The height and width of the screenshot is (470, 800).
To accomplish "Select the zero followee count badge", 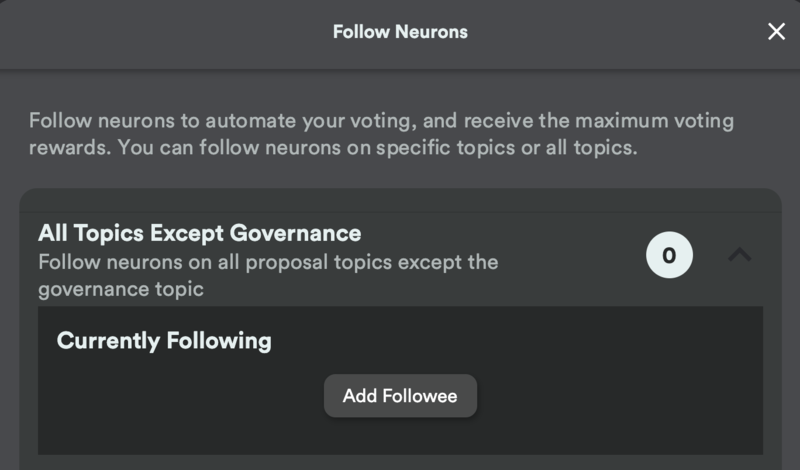I will coord(669,255).
